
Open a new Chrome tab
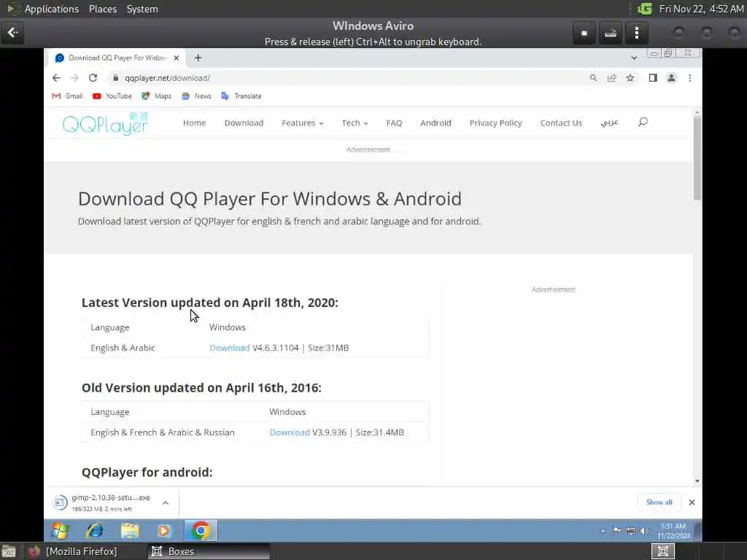198,58
